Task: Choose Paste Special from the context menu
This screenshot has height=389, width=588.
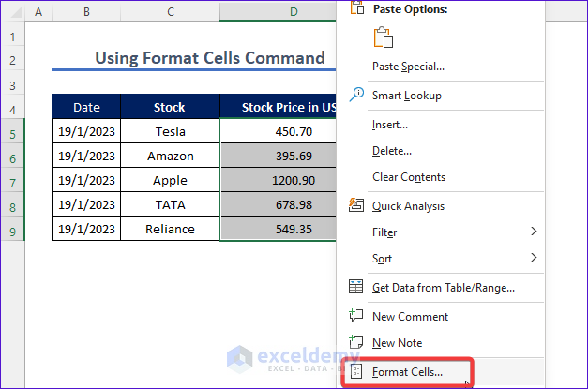Action: point(408,67)
